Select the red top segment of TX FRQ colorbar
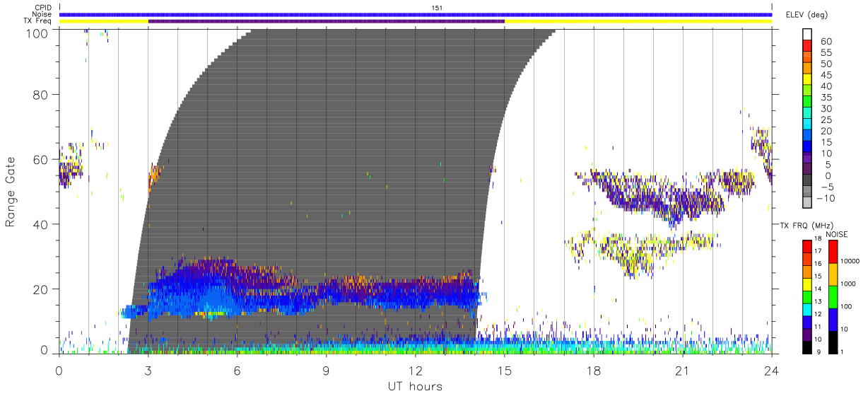 point(807,246)
